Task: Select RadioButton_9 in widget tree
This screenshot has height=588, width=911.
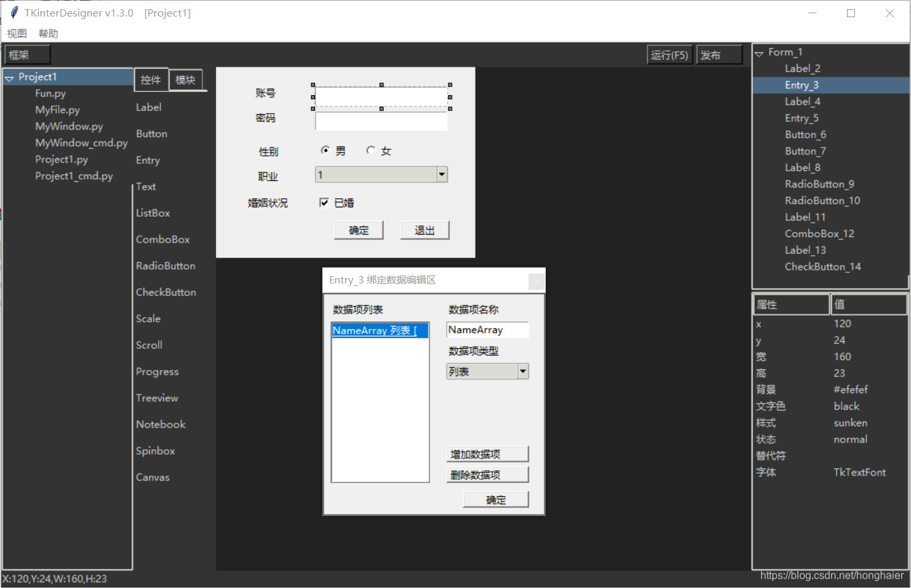Action: (819, 184)
